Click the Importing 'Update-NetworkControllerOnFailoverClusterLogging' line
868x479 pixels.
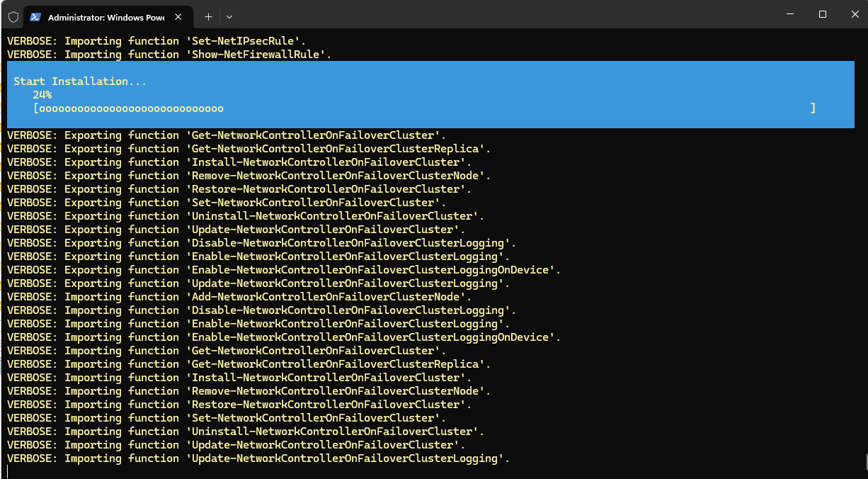tap(258, 458)
